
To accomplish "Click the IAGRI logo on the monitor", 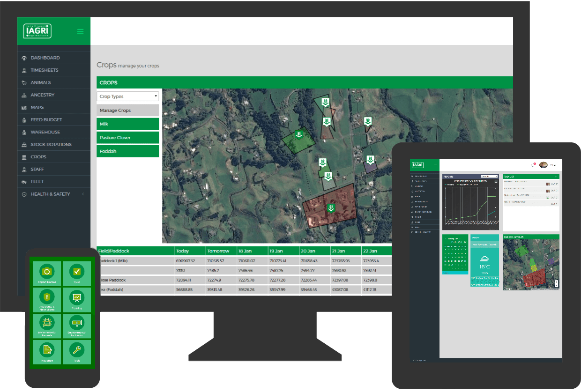I will click(x=37, y=31).
